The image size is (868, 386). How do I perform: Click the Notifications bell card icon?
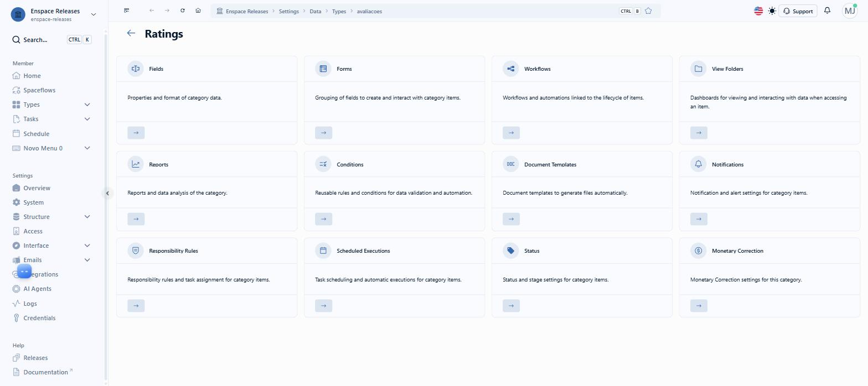point(699,164)
